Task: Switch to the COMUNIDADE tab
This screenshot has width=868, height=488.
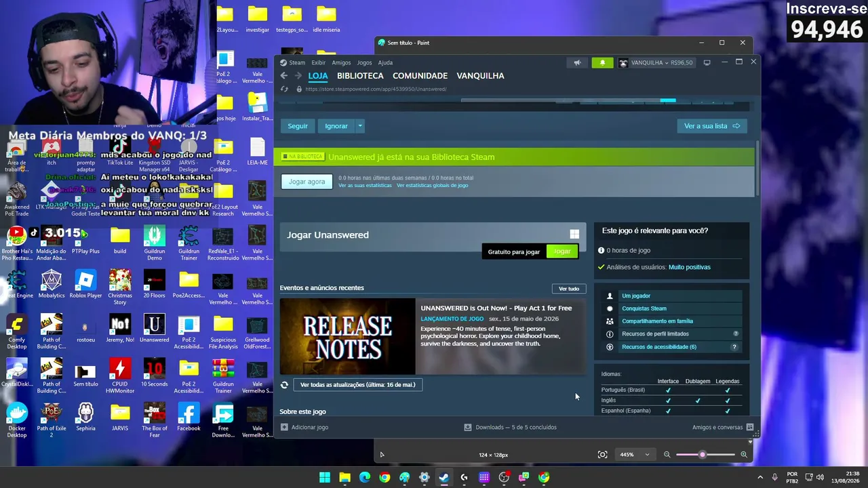Action: [x=420, y=76]
